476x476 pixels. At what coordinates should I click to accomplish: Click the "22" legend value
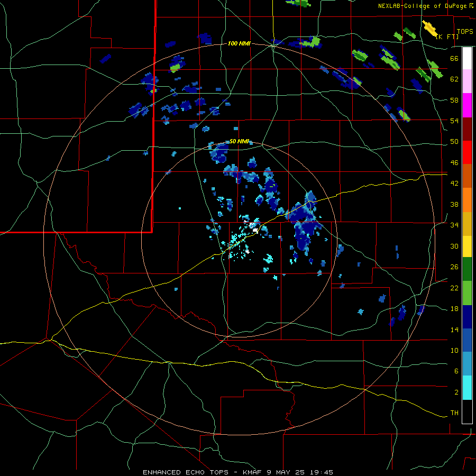(454, 288)
